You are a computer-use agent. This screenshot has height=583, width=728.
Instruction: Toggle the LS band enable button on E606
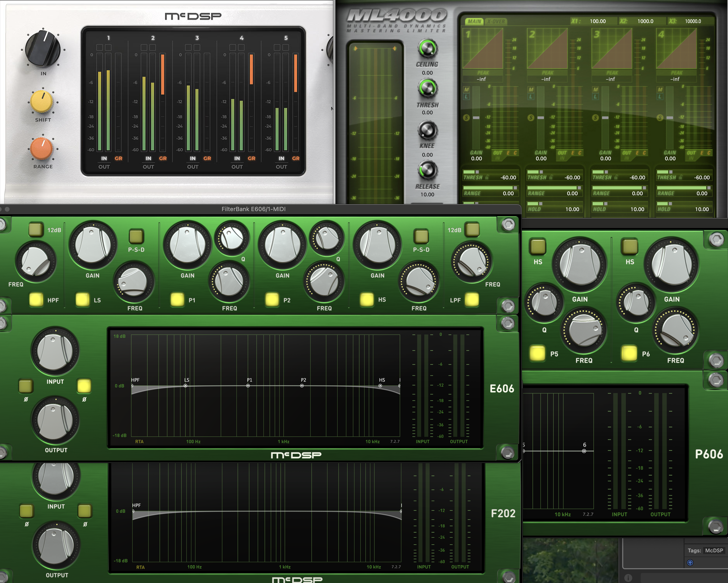click(x=82, y=299)
